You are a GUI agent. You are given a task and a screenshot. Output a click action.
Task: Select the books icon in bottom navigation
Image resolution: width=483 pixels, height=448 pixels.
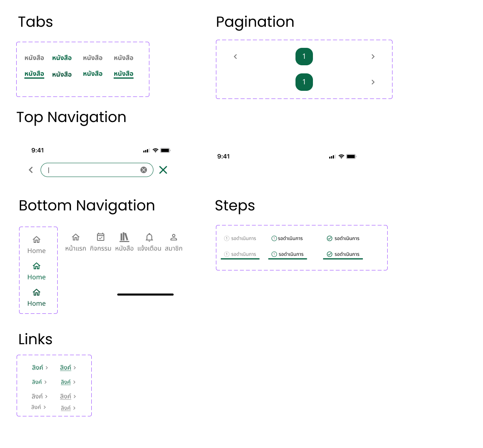point(124,237)
